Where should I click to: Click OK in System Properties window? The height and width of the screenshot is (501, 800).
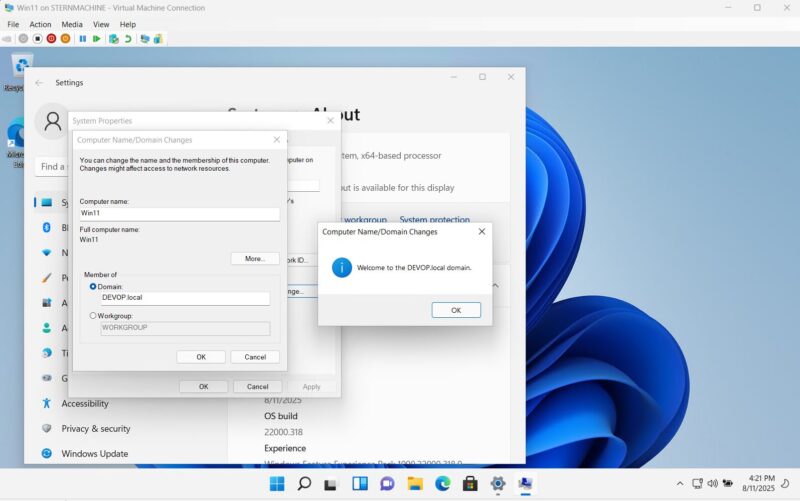204,387
